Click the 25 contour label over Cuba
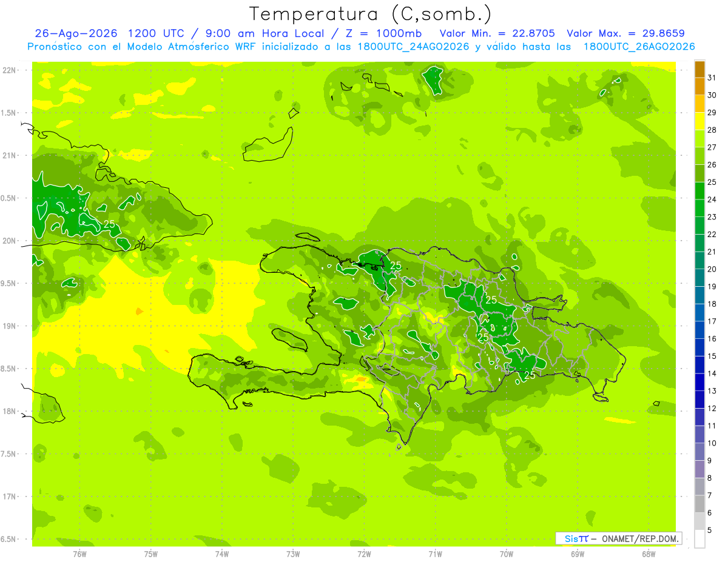The width and height of the screenshot is (728, 562). pos(109,224)
